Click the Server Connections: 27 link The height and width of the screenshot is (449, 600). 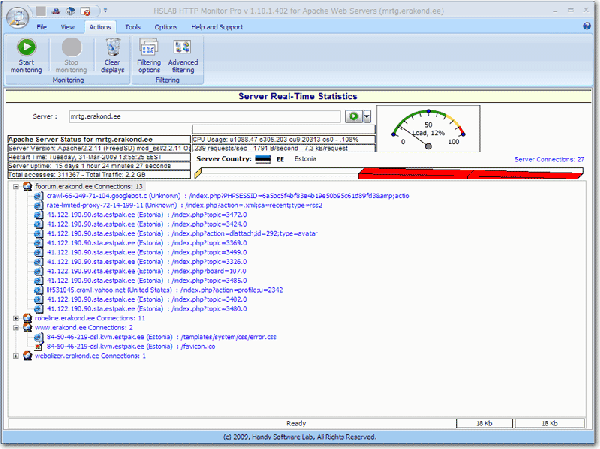click(x=549, y=159)
